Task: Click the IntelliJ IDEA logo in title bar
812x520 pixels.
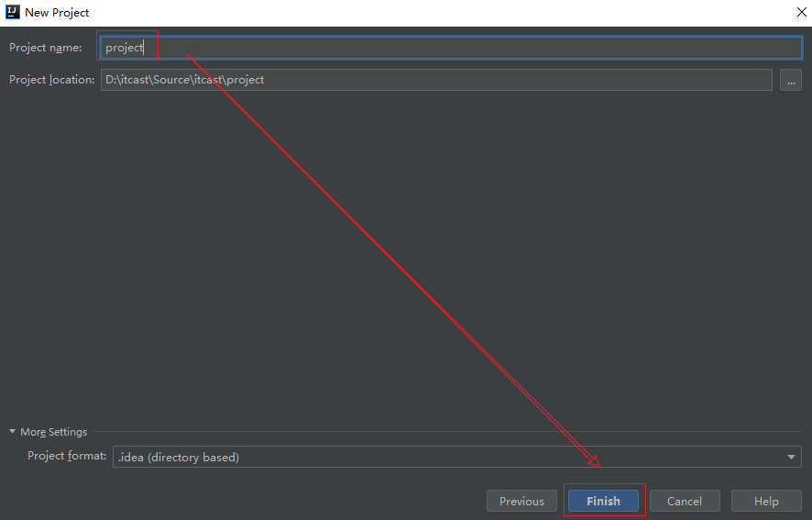Action: tap(13, 13)
